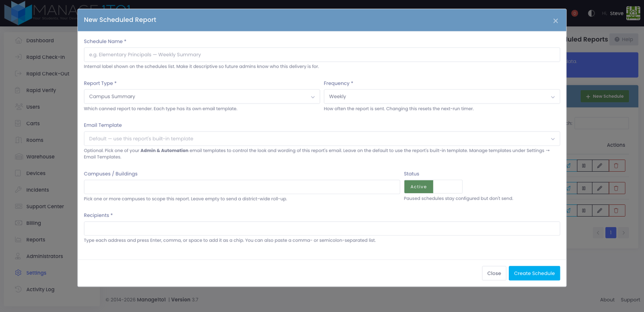Select Rooms label in sidebar
Screen dimensions: 644x312
[35, 140]
